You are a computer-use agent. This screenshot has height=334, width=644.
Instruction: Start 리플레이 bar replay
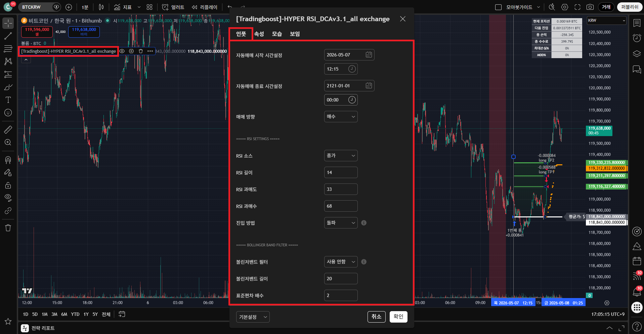pyautogui.click(x=204, y=7)
